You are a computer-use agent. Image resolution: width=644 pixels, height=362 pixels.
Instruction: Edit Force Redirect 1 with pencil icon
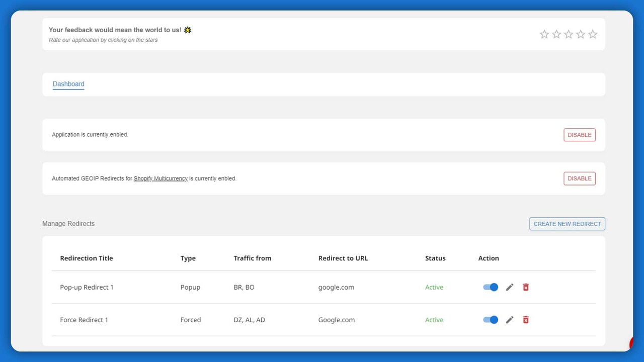(510, 320)
